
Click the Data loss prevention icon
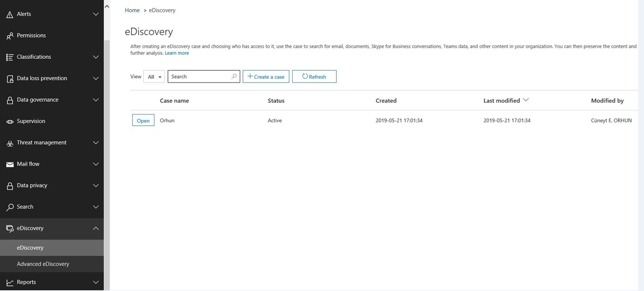10,79
